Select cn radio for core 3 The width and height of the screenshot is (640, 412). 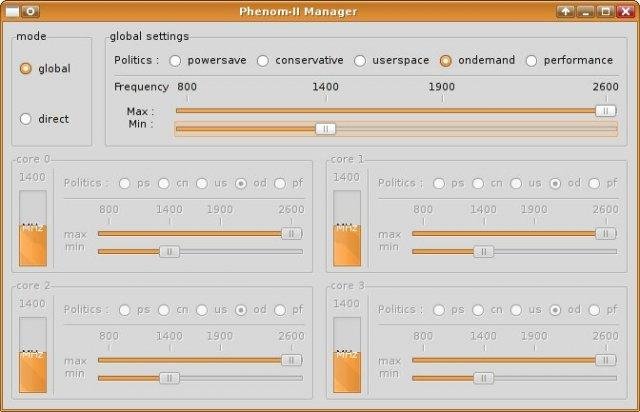click(478, 310)
